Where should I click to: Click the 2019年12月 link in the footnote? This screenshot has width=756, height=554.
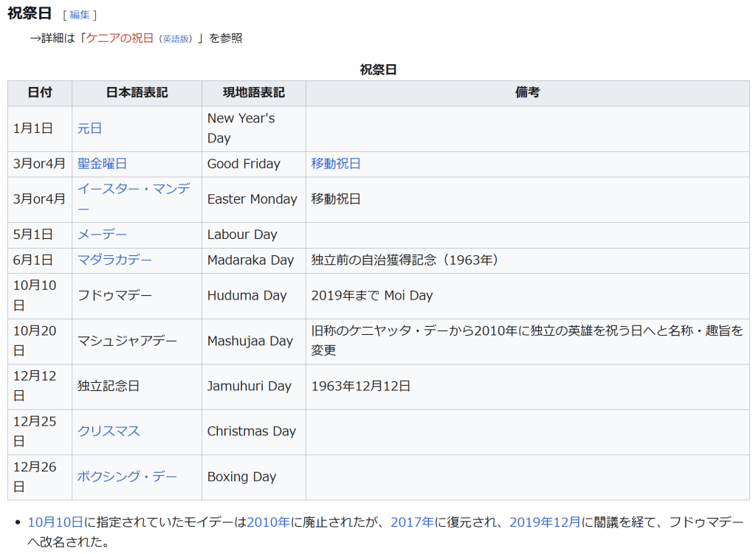(545, 522)
